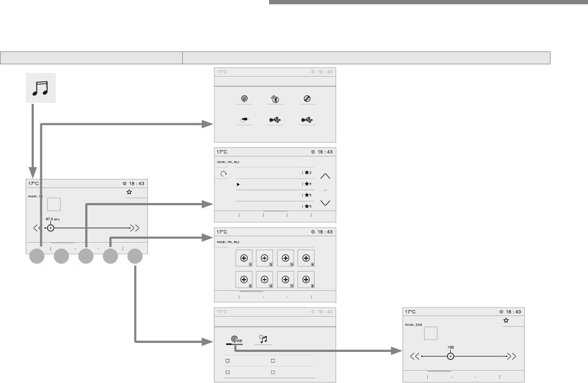Open settings gear on station list status bar
This screenshot has height=383, width=588.
tap(312, 152)
